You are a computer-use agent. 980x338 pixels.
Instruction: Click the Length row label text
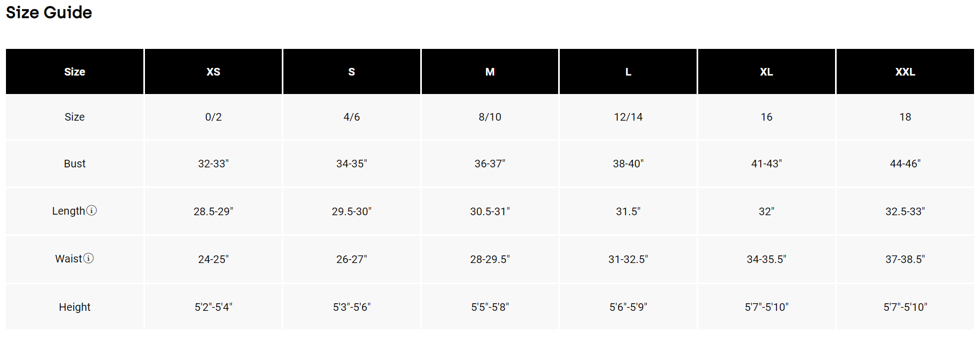point(68,211)
